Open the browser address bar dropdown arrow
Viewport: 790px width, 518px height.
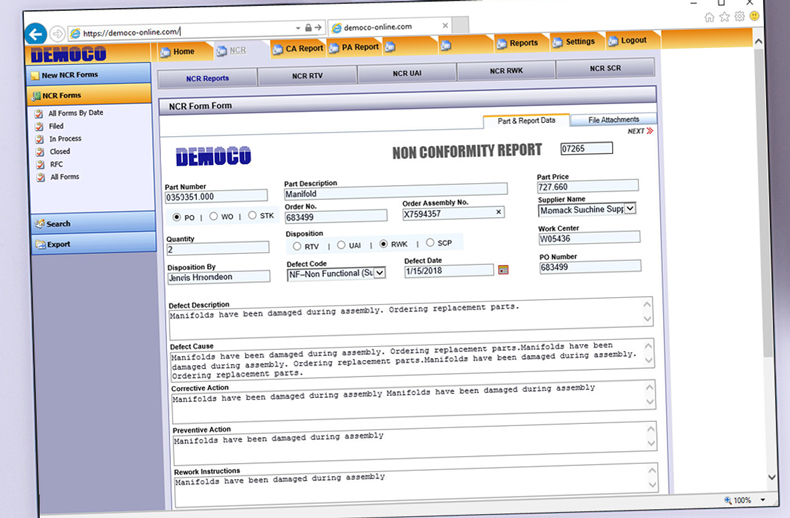click(x=298, y=27)
